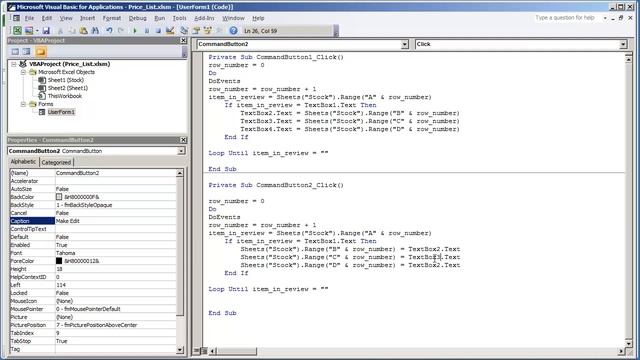
Task: Toggle Design Mode icon
Action: [170, 31]
